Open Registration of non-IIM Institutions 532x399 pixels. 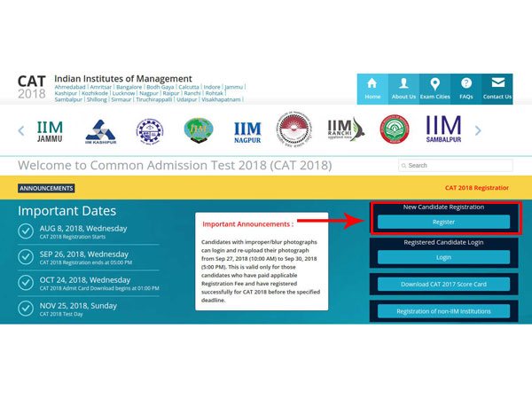coord(443,311)
